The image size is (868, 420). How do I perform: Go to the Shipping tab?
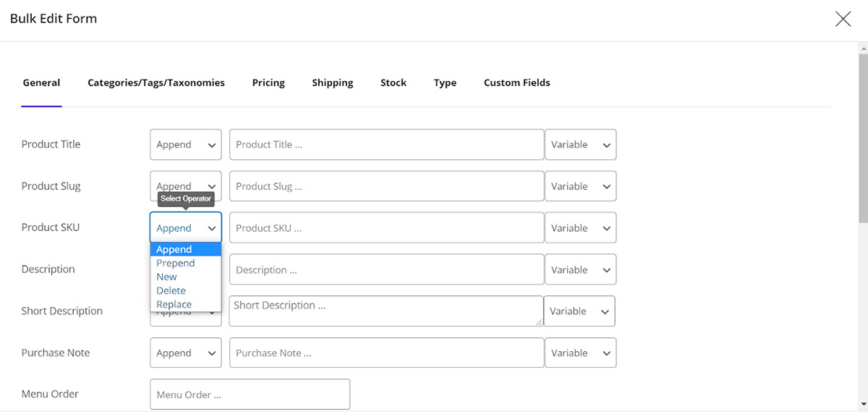(x=333, y=83)
